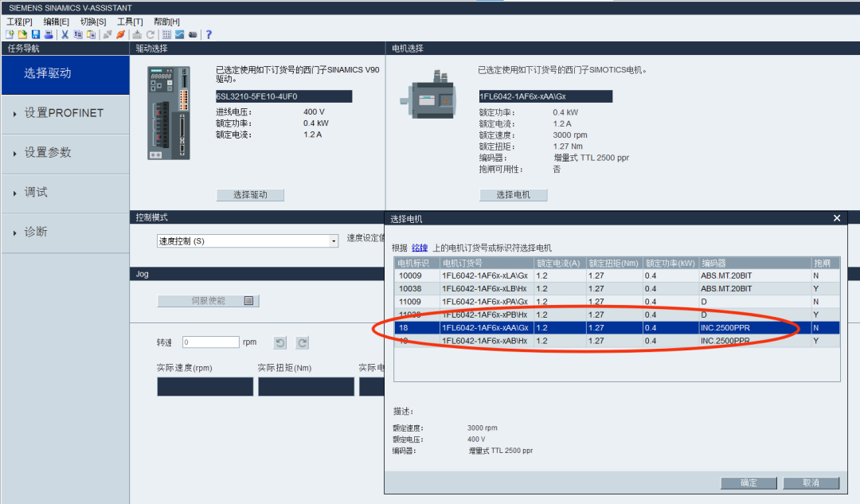The image size is (860, 504).
Task: Open the trace chart tool
Action: coord(180,34)
